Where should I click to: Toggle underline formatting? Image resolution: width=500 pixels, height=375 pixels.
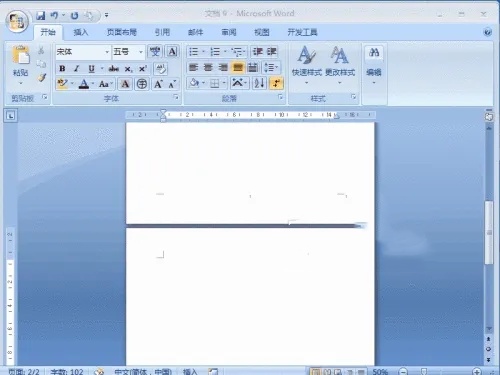(91, 69)
